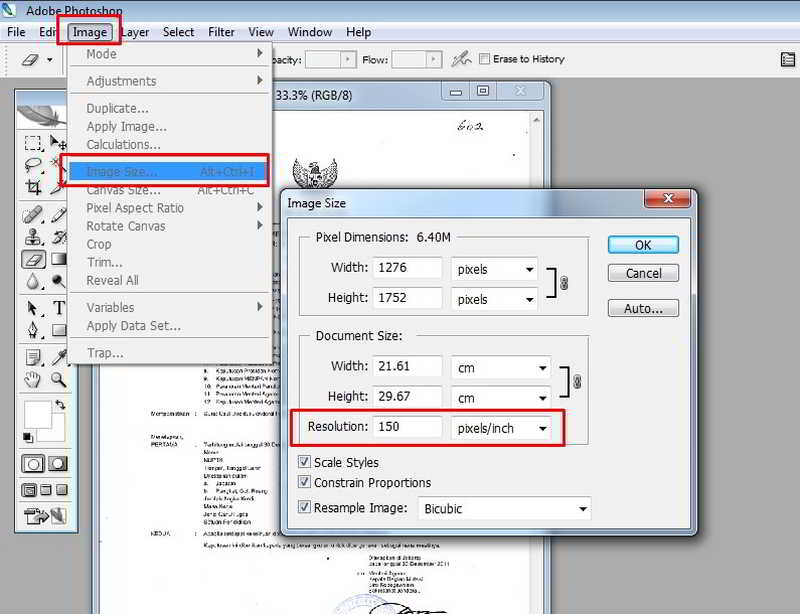Choose Canvas Size menu entry

coord(168,190)
